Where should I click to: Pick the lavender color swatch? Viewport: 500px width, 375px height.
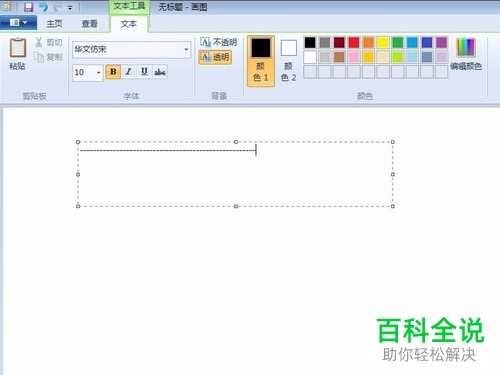point(441,57)
